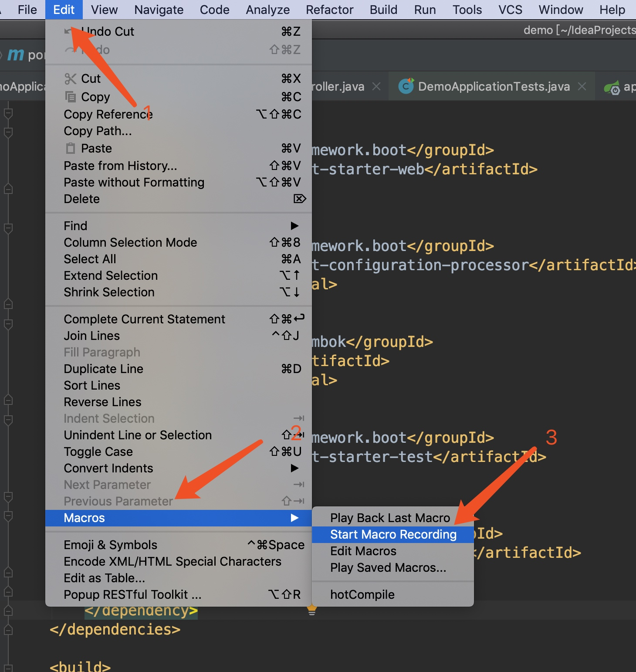This screenshot has height=672, width=636.
Task: Select Copy Reference
Action: click(179, 114)
